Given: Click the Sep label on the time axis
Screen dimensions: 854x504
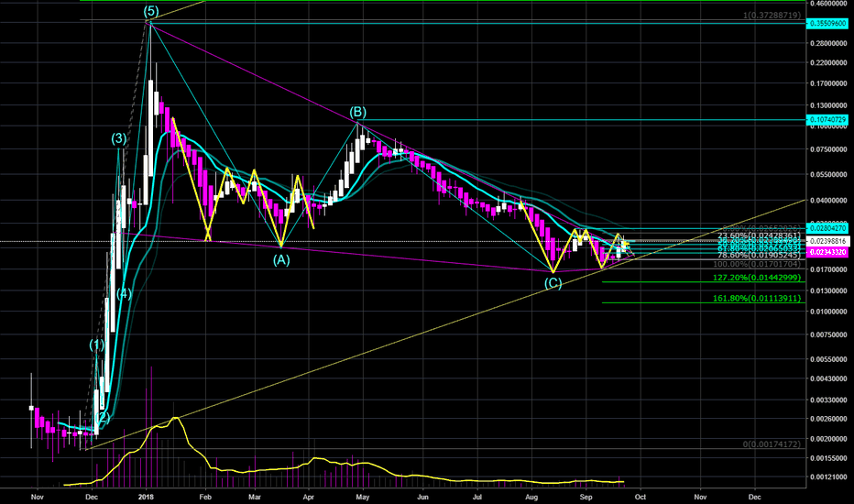Looking at the screenshot, I should 586,497.
